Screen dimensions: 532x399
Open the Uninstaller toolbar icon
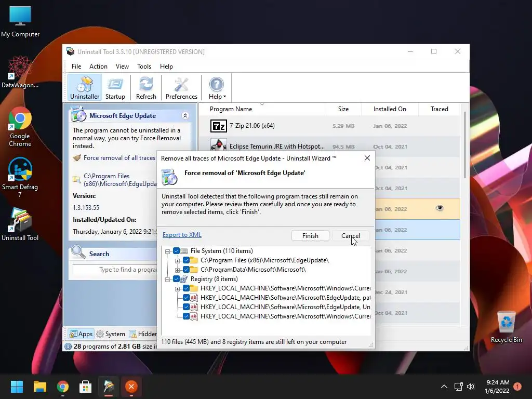85,88
